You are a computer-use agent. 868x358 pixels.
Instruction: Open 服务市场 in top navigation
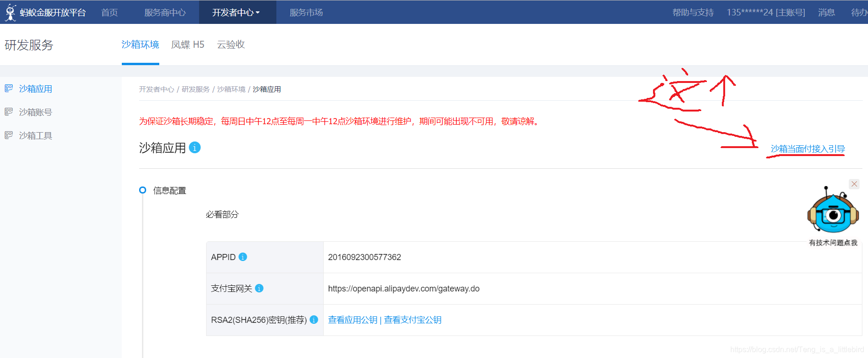[x=306, y=12]
